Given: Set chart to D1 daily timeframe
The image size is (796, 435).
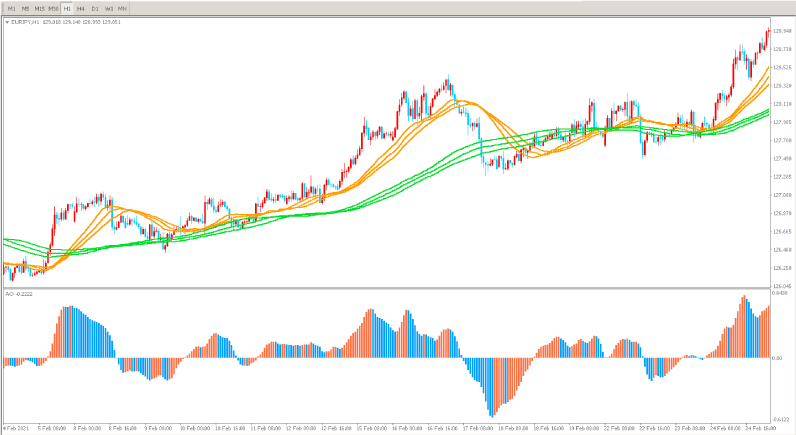Looking at the screenshot, I should (x=95, y=8).
